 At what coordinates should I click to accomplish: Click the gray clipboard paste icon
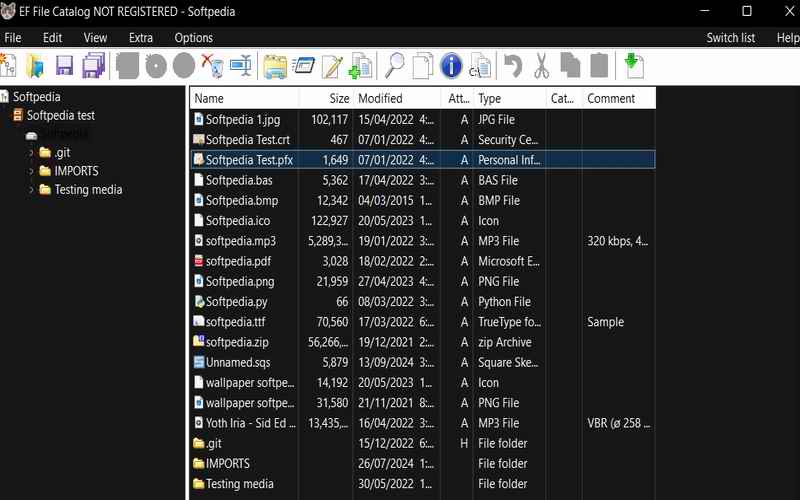pos(599,66)
